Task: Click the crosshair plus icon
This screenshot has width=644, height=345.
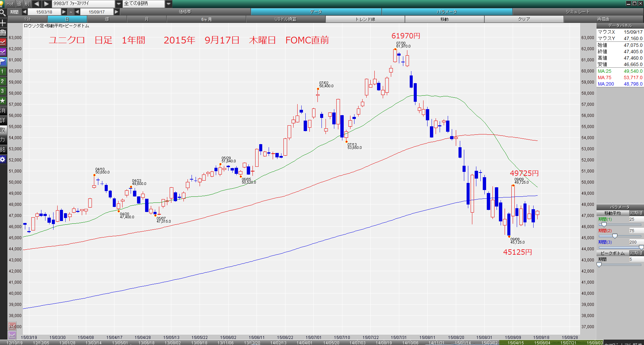Action: point(3,23)
